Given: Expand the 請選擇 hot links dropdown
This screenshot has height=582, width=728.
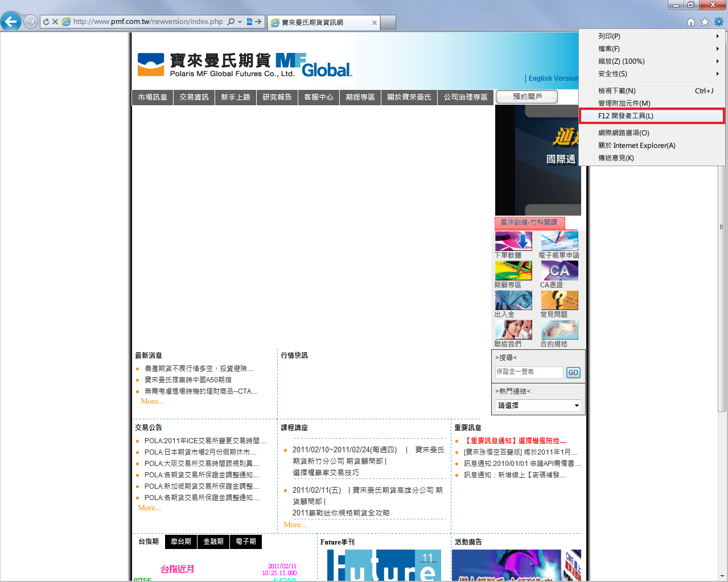Looking at the screenshot, I should [x=538, y=406].
